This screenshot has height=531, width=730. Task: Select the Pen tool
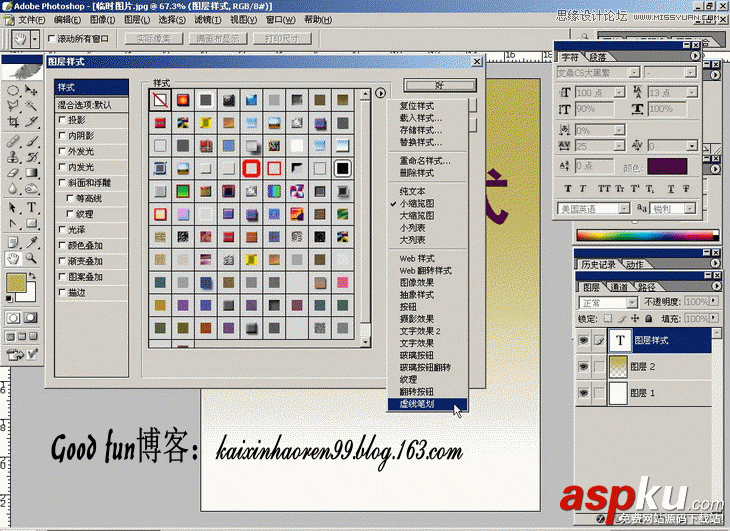[x=13, y=224]
